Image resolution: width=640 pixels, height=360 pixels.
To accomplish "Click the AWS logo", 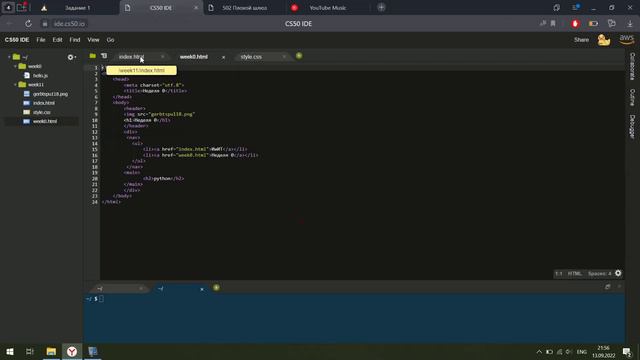I will (627, 40).
